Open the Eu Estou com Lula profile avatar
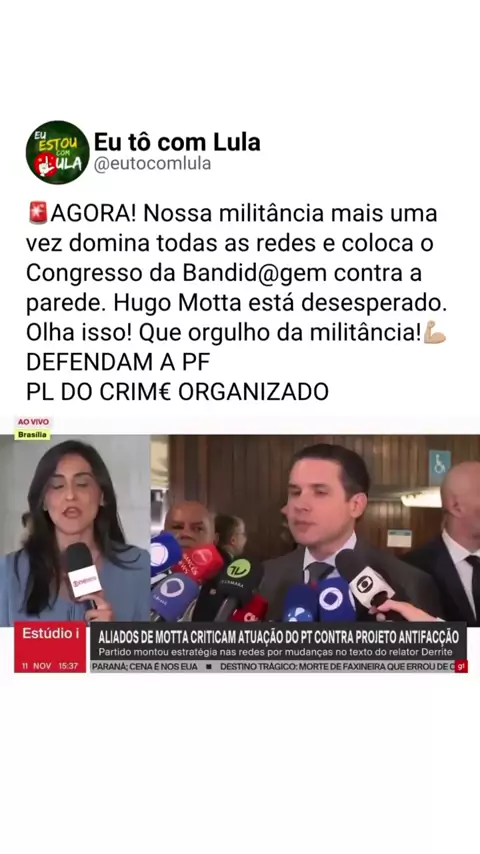The height and width of the screenshot is (854, 480). click(57, 152)
